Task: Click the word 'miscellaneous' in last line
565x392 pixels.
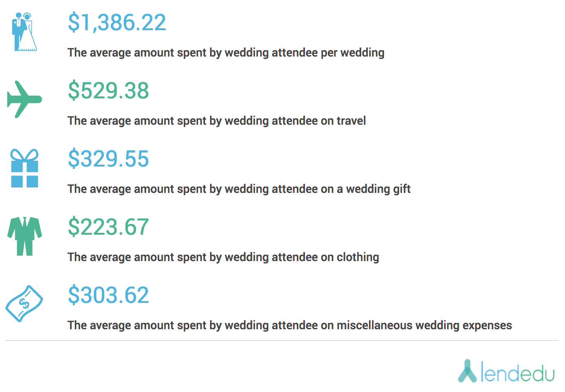Action: click(374, 325)
